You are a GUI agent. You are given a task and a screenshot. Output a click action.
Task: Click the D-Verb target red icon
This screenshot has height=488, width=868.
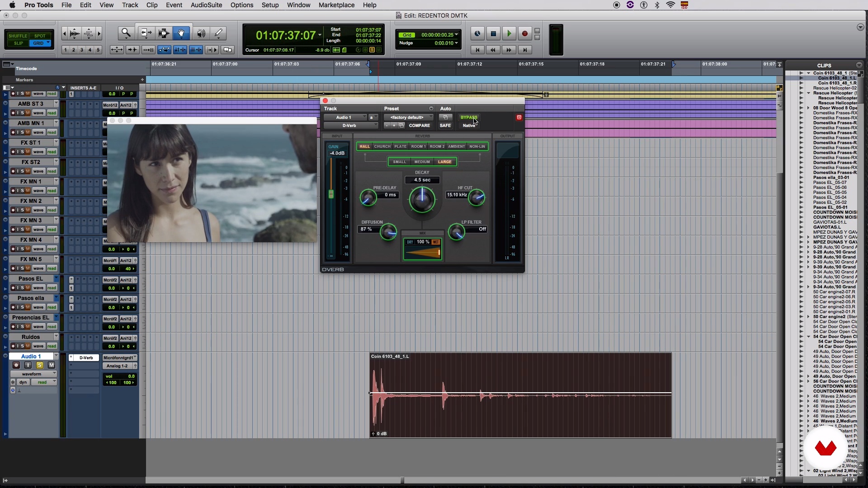pyautogui.click(x=519, y=117)
